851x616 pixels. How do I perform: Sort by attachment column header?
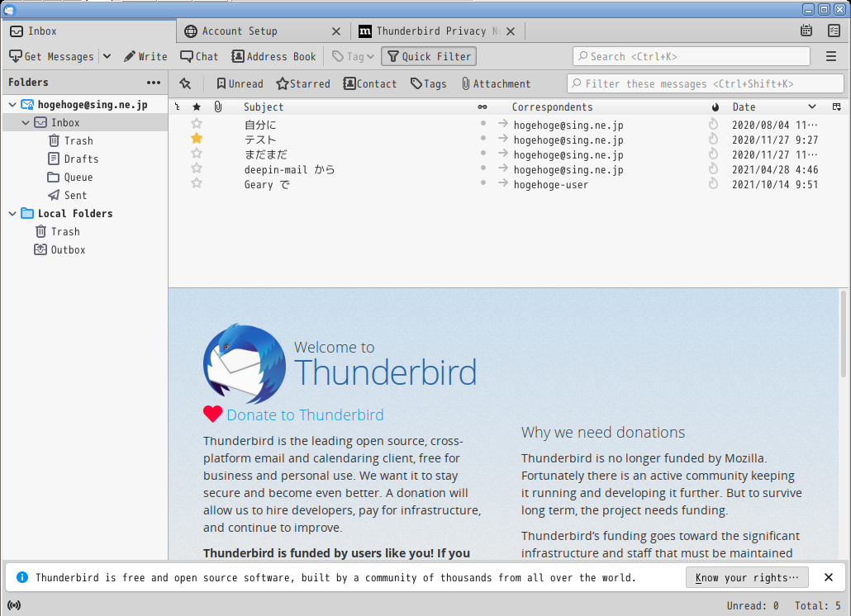point(217,107)
